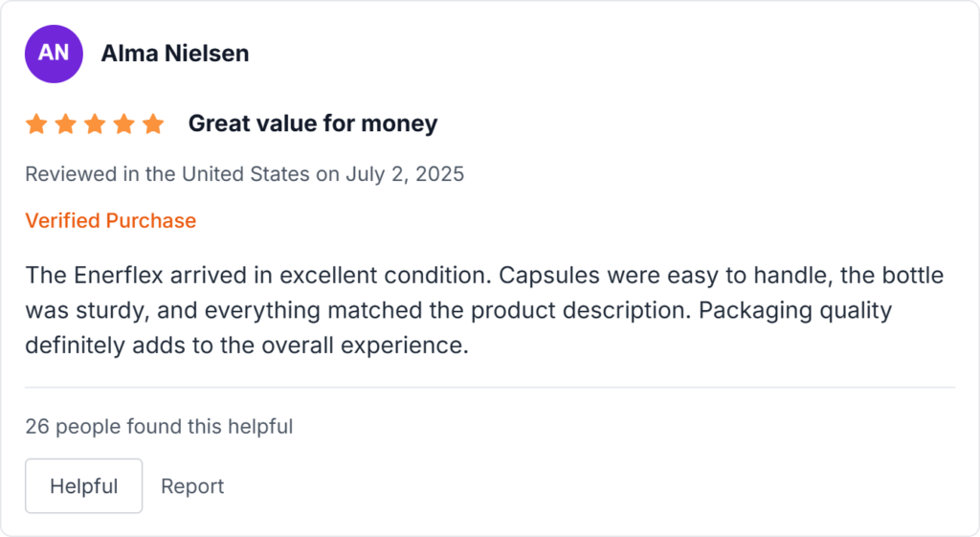Viewport: 980px width, 537px height.
Task: Select the review title Great value for money
Action: pos(312,123)
